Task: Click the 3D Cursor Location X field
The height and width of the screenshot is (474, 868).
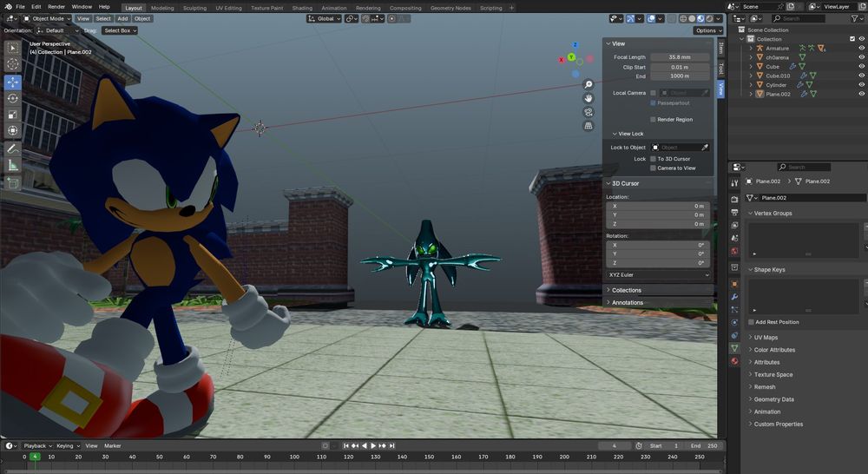Action: click(659, 206)
